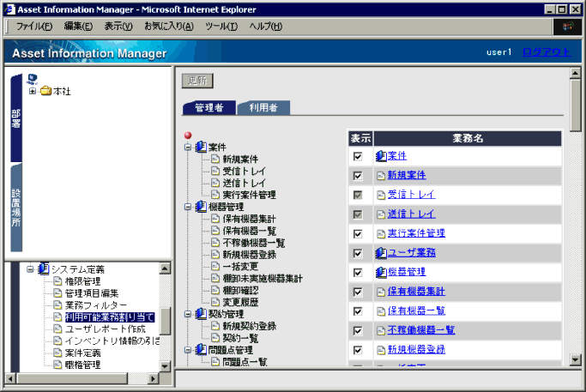This screenshot has height=392, width=586.
Task: Click the page icon in the 実行案件管理 table row
Action: (381, 234)
